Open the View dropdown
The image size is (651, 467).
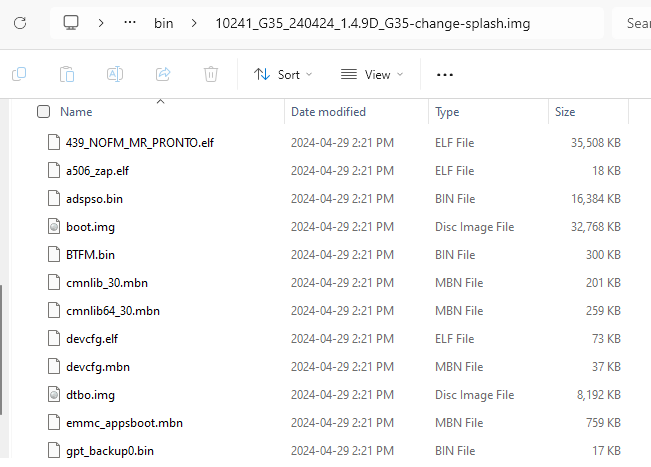[372, 74]
